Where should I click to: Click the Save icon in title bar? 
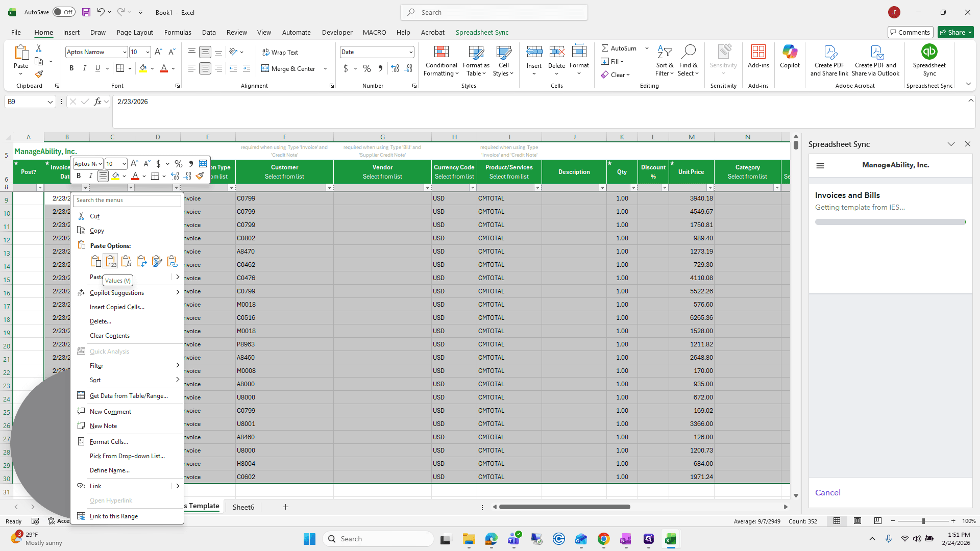click(x=86, y=12)
